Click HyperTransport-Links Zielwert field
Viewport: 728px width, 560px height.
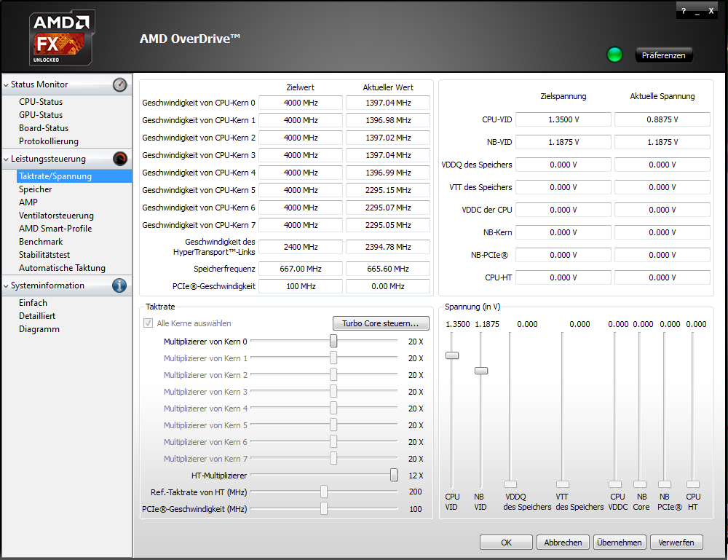pos(301,247)
